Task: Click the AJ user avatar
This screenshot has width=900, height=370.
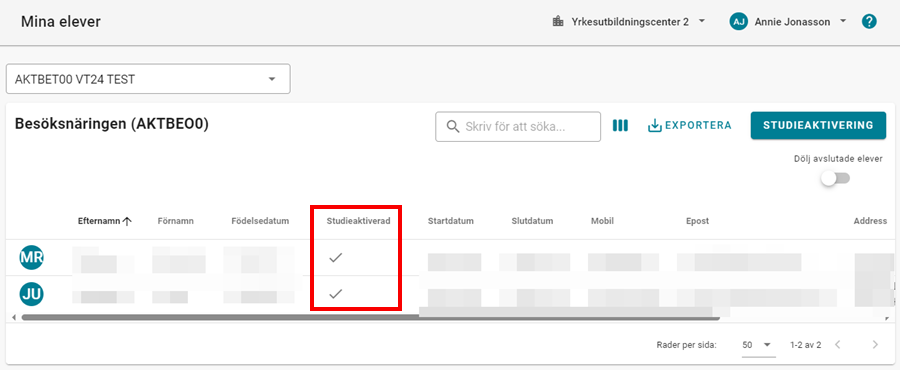Action: pyautogui.click(x=738, y=22)
